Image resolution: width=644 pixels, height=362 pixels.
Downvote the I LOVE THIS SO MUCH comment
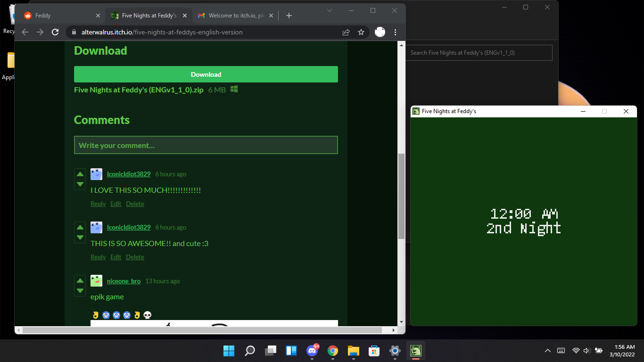[80, 184]
